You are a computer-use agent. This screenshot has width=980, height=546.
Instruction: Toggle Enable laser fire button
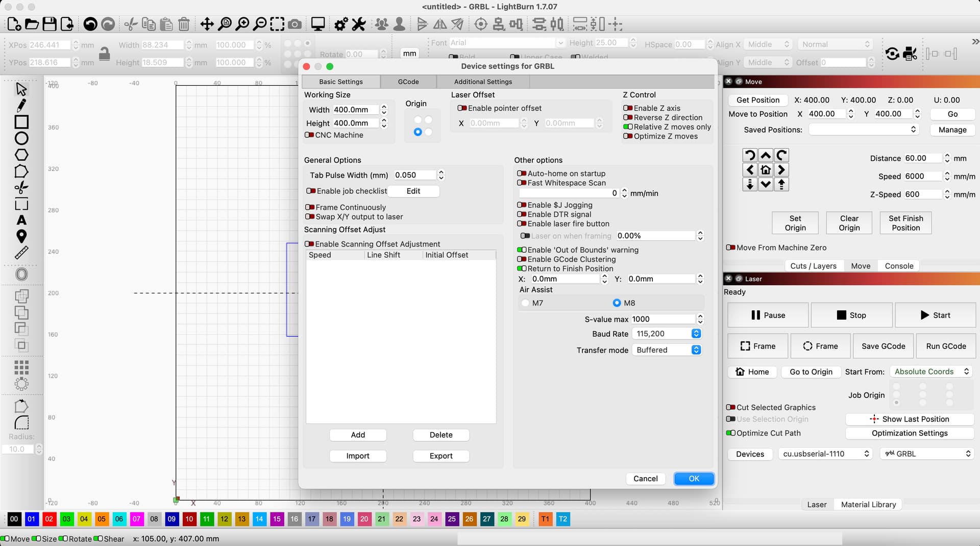[x=522, y=224]
